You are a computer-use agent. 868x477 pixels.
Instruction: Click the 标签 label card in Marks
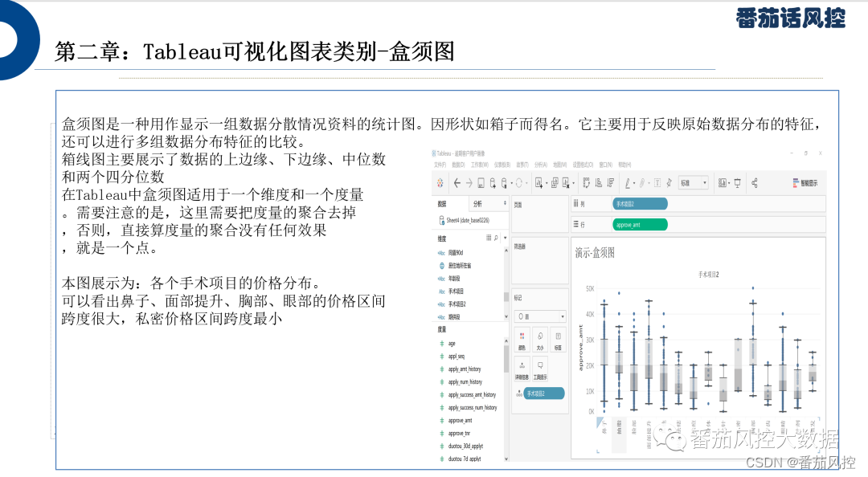coord(558,340)
